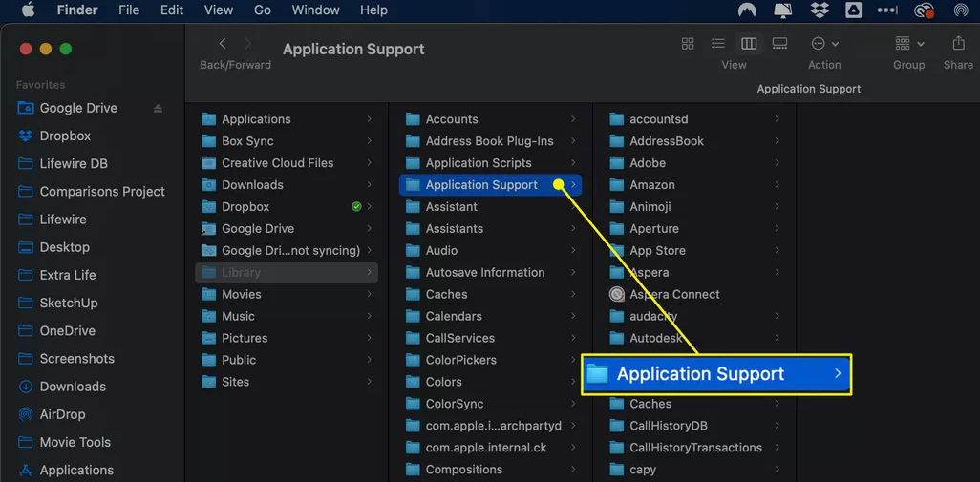Click the Aspera Connect prohibited app icon
The height and width of the screenshot is (482, 980).
[617, 294]
